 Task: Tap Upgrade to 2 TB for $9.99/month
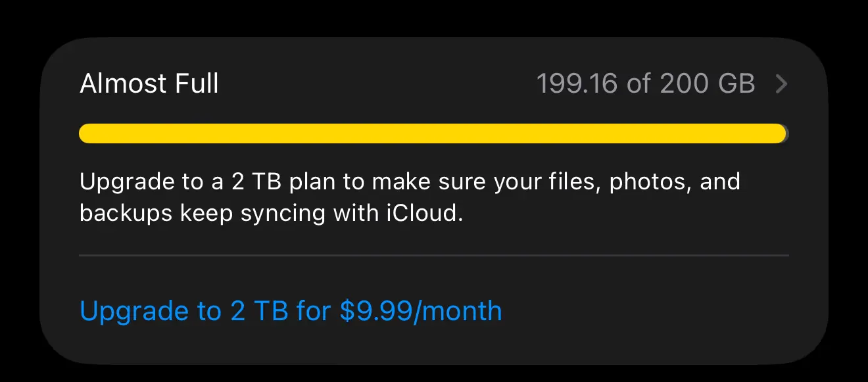coord(291,310)
